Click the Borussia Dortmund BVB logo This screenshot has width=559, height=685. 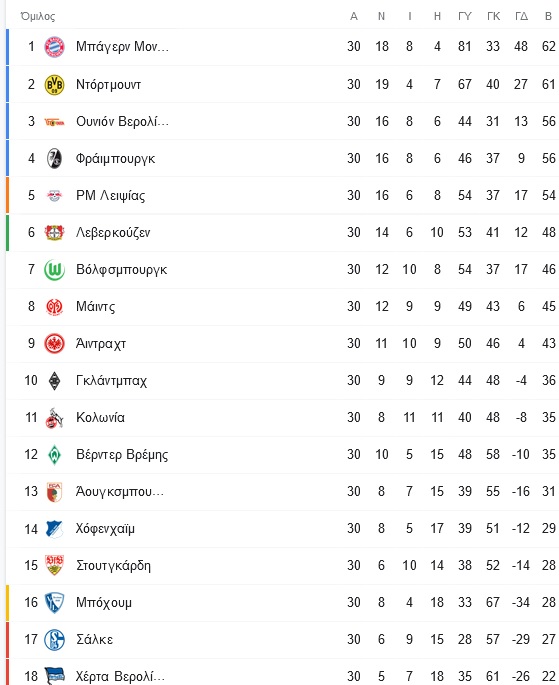pos(55,84)
